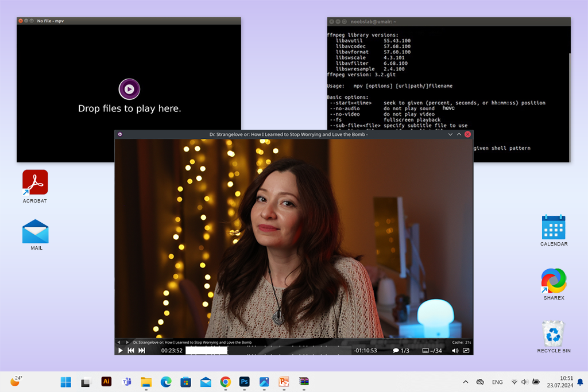Click 'ffmpeg version: 3.2.git' line
This screenshot has width=588, height=392.
(361, 75)
